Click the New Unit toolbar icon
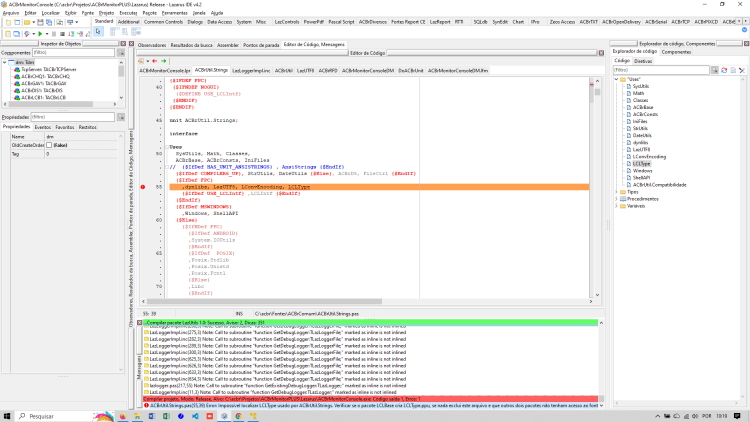Screen dimensions: 750x422 (8, 22)
